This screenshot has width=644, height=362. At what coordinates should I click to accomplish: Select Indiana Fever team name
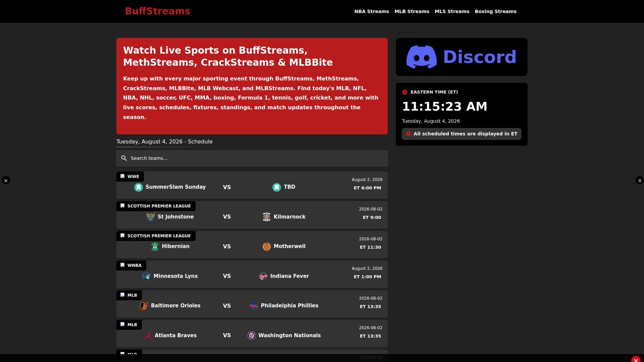point(289,276)
